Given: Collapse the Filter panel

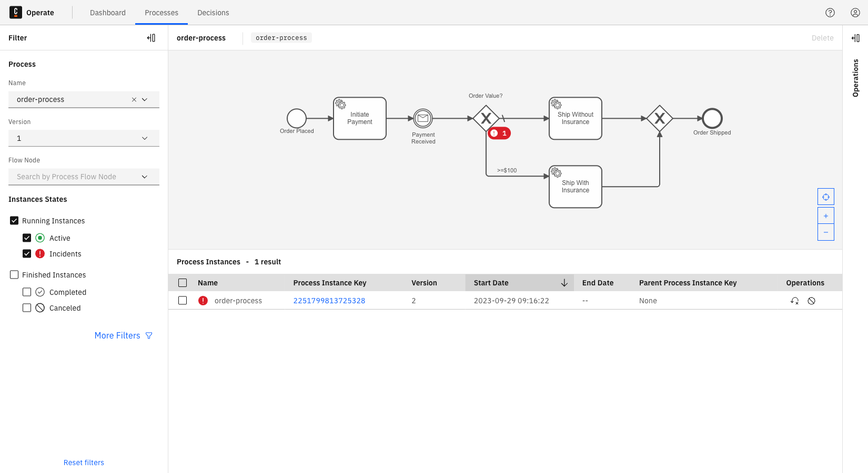Looking at the screenshot, I should 151,37.
